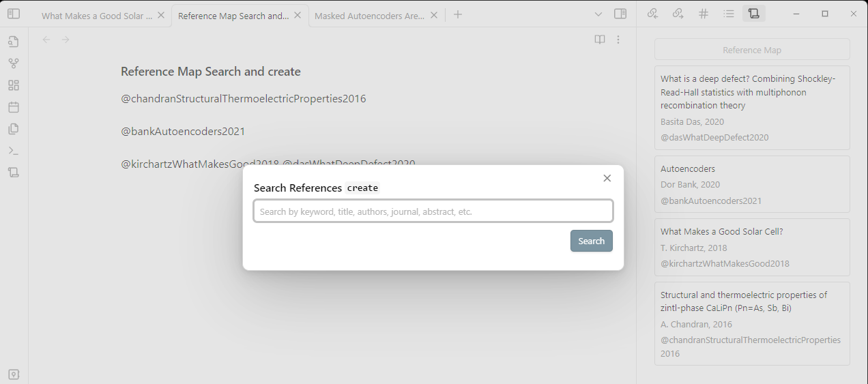Select 'What Makes a Good Solar Cell?' card title
868x384 pixels.
(x=722, y=231)
